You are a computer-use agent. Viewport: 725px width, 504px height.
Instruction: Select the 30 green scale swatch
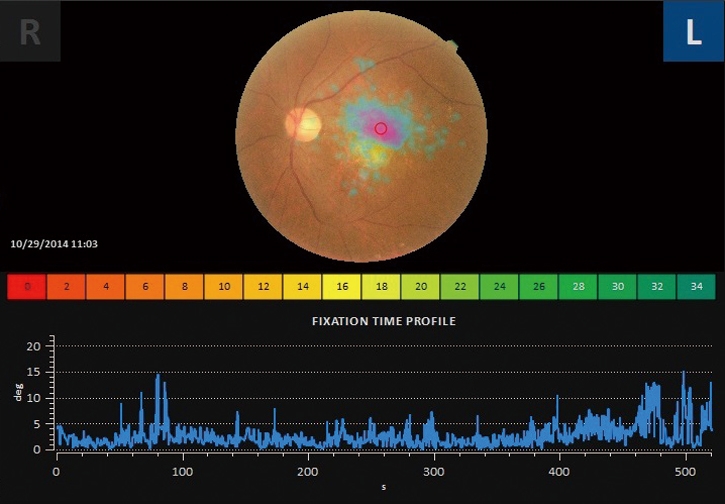[x=617, y=287]
